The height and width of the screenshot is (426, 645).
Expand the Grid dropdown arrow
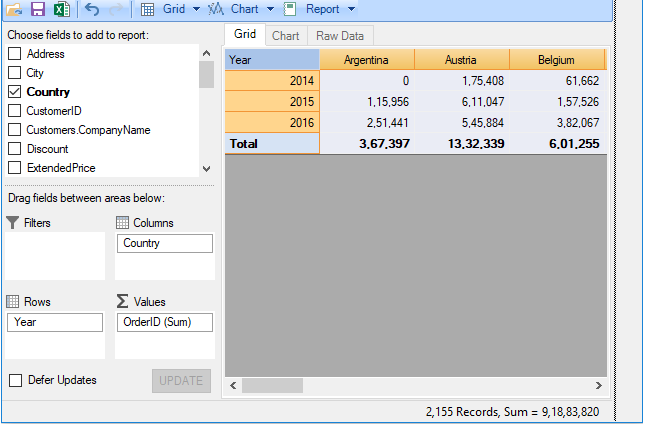point(196,9)
